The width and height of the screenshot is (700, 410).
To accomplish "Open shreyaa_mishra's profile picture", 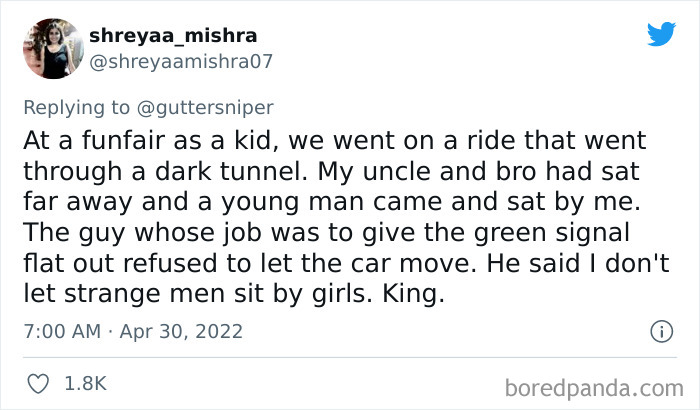I will click(49, 48).
